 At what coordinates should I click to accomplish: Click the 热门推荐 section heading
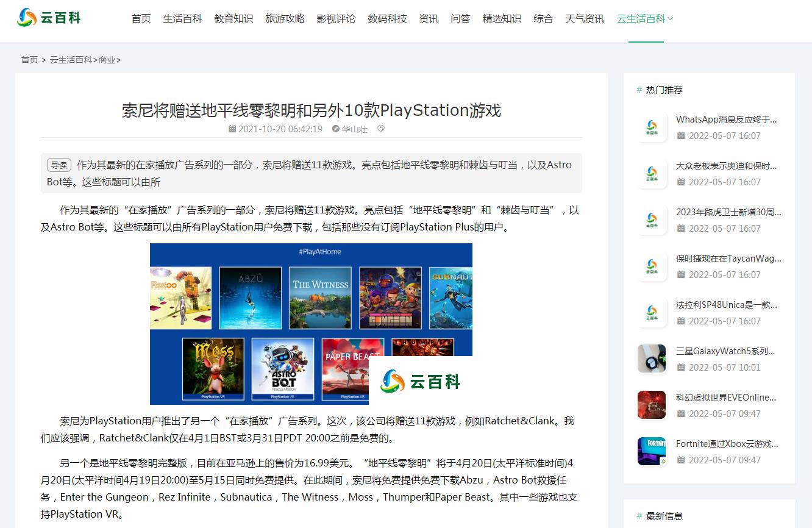point(664,90)
